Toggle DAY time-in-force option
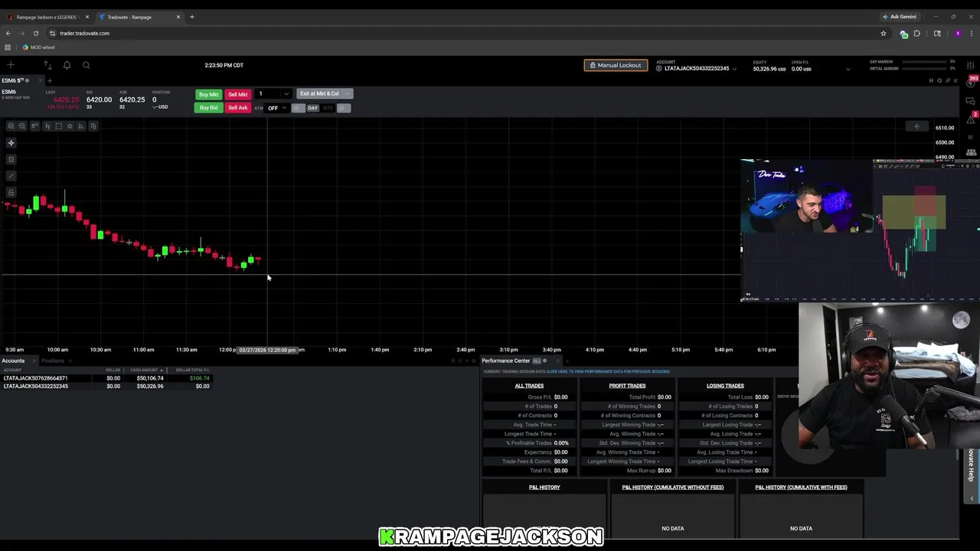 tap(312, 108)
